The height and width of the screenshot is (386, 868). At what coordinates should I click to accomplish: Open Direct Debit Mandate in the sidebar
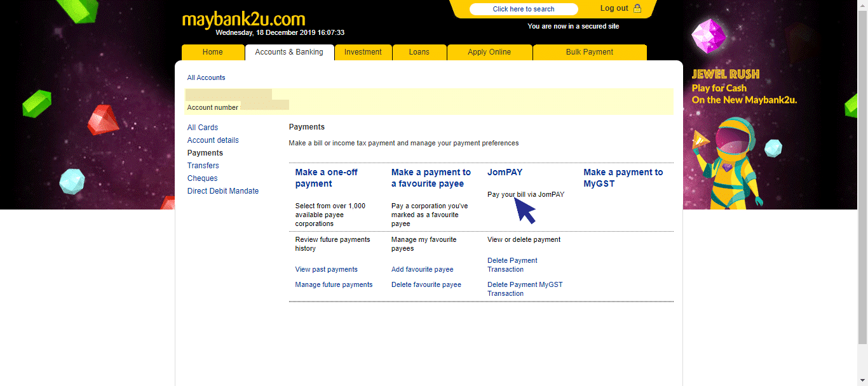(x=223, y=191)
